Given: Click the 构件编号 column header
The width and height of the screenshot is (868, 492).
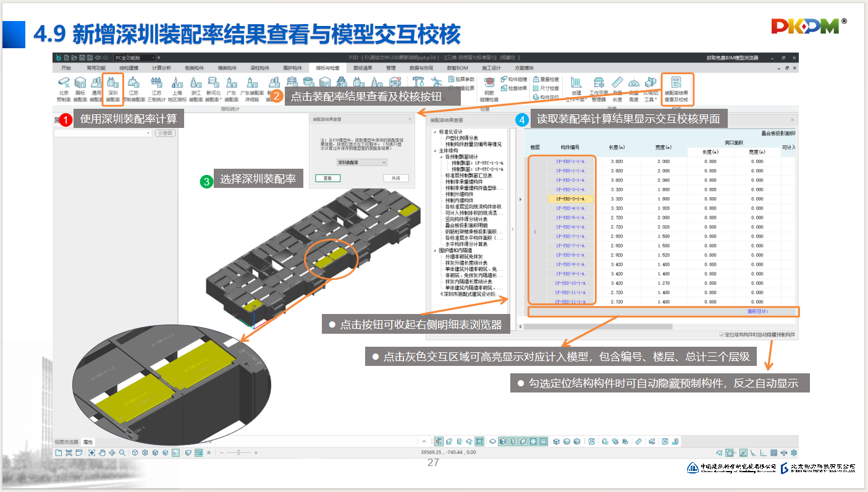Looking at the screenshot, I should pyautogui.click(x=570, y=148).
